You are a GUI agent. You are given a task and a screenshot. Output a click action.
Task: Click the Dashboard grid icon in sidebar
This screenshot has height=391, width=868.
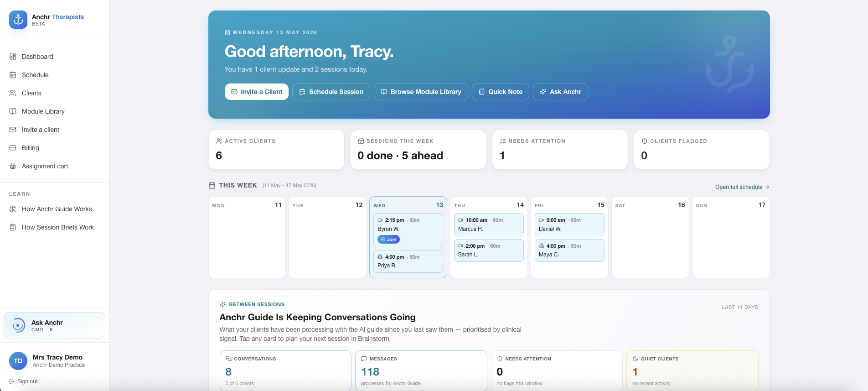point(13,57)
